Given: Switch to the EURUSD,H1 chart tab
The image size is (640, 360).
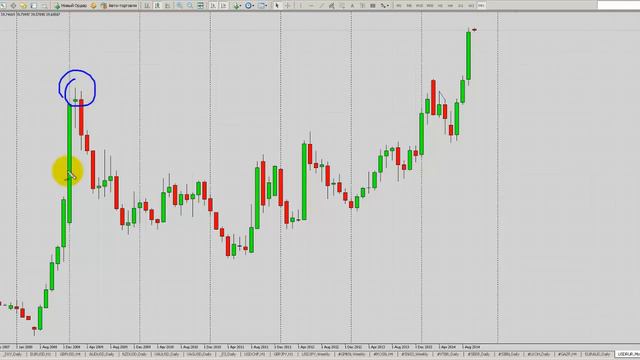Looking at the screenshot, I should pyautogui.click(x=41, y=354).
